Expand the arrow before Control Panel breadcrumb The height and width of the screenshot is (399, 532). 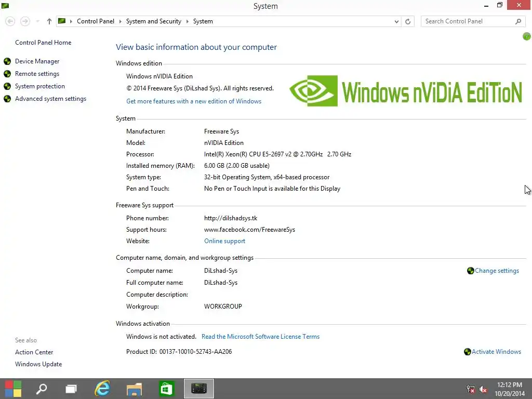(x=71, y=21)
